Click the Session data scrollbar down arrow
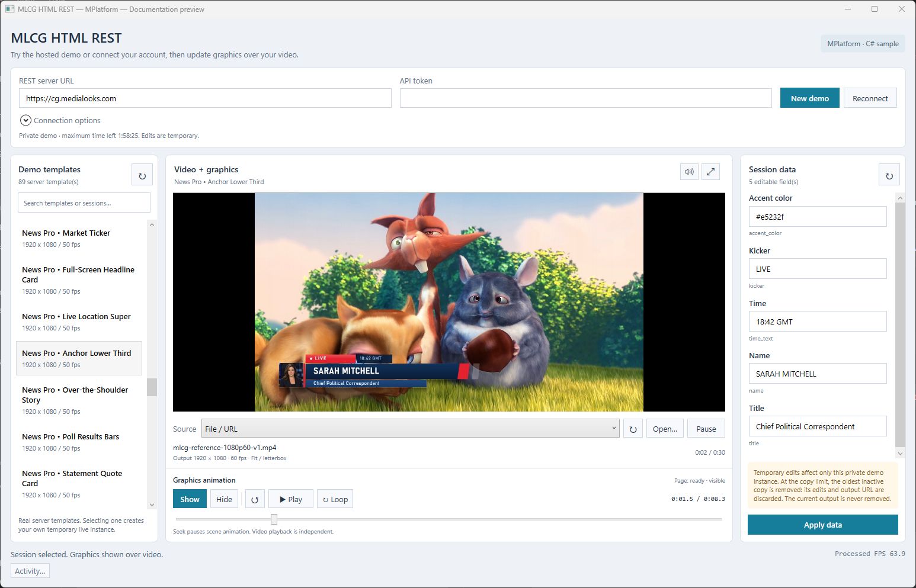 (x=900, y=454)
